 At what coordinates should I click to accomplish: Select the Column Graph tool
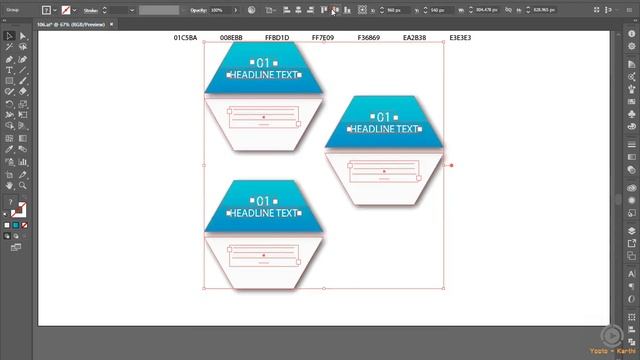point(22,162)
